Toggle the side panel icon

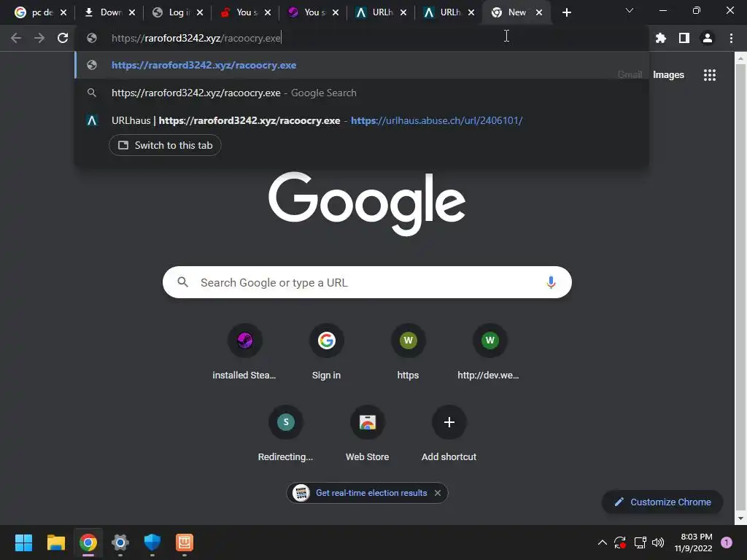(684, 38)
